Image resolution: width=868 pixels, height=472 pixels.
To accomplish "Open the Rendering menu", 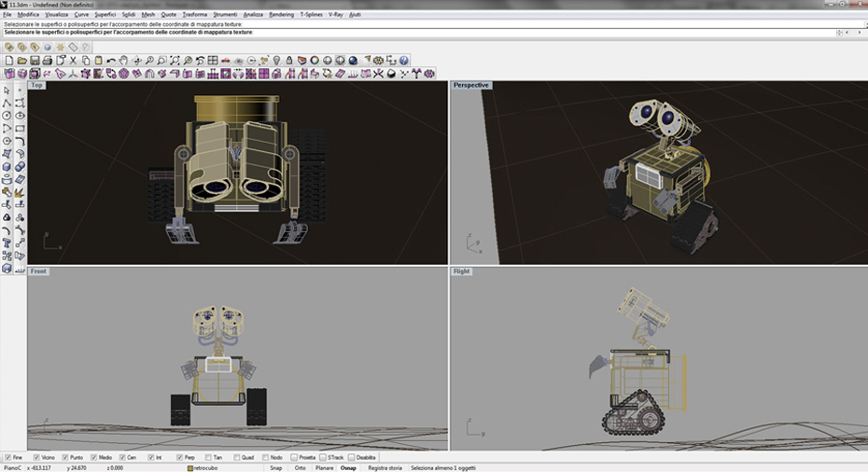I will [281, 14].
